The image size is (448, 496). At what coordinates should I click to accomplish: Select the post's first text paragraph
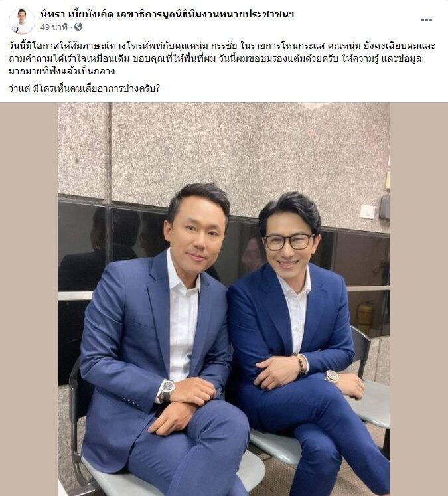click(222, 59)
